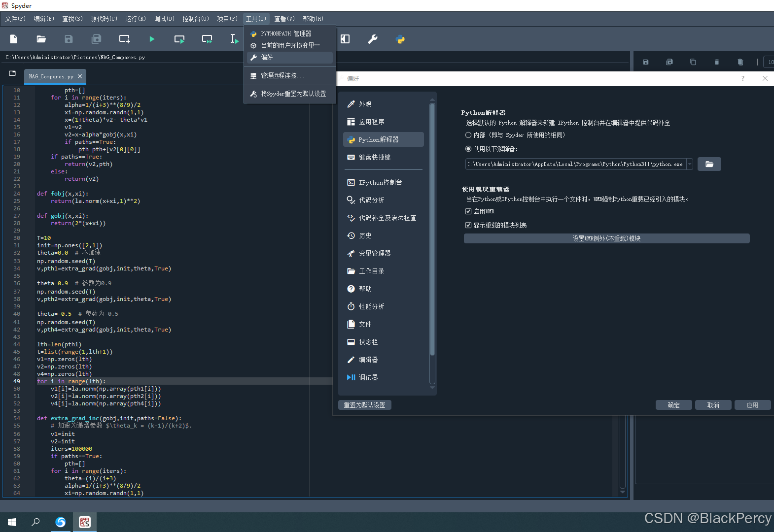The width and height of the screenshot is (774, 532).
Task: Click remove-all trash icon in right pane
Action: (740, 62)
